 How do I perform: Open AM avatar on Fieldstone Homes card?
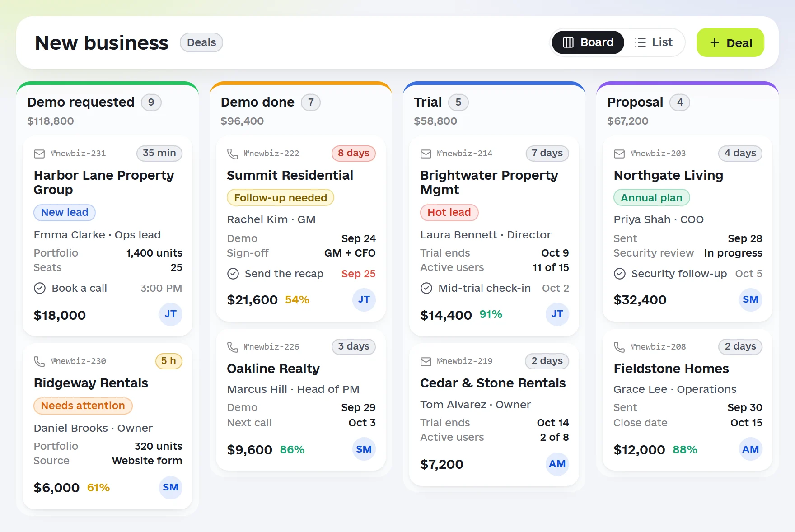pos(751,450)
